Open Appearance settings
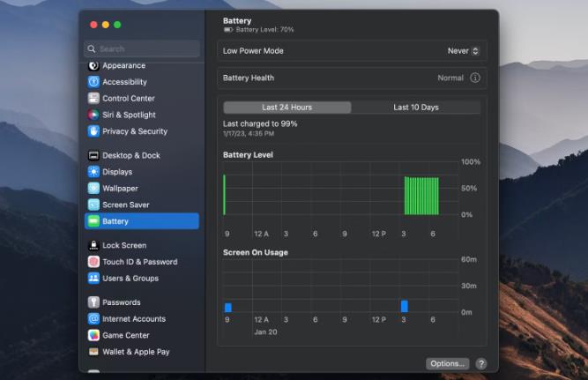588x380 pixels. [142, 65]
